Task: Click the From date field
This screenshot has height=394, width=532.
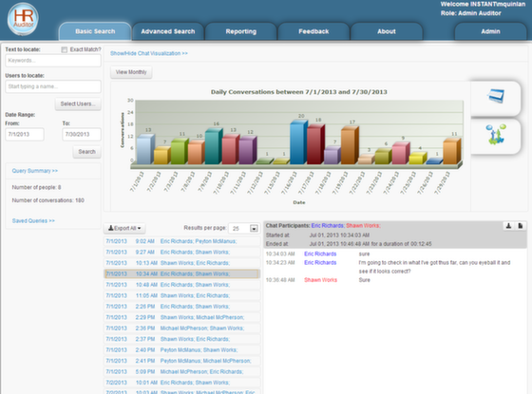Action: [x=25, y=134]
